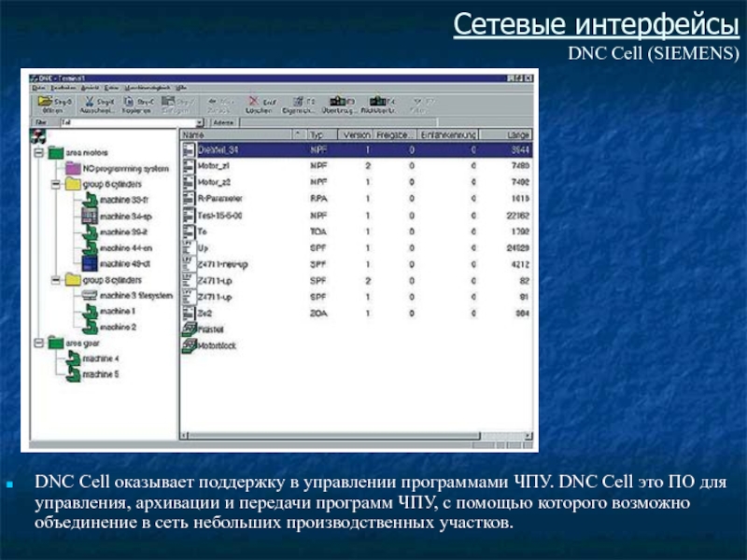
Task: Click the sort arrow next to Name column
Action: (299, 134)
